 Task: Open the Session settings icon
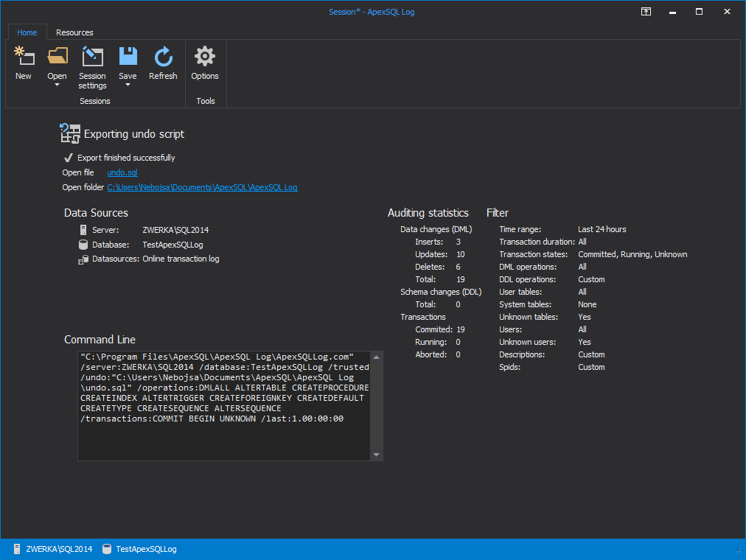pos(92,56)
